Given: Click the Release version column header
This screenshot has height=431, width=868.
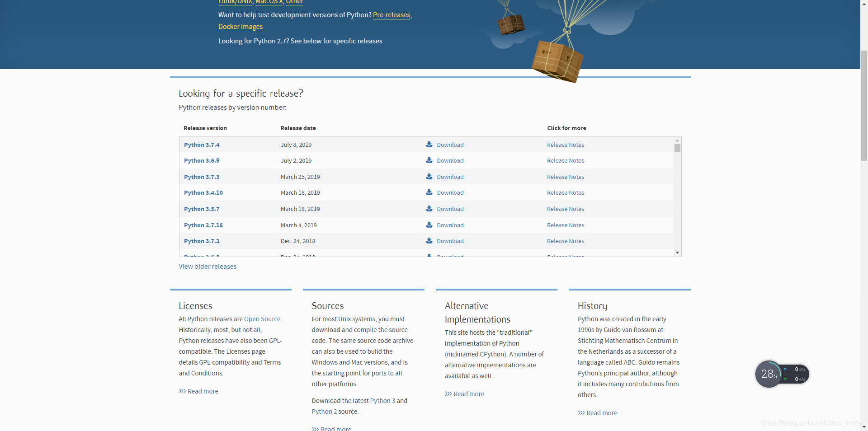Looking at the screenshot, I should click(x=205, y=128).
